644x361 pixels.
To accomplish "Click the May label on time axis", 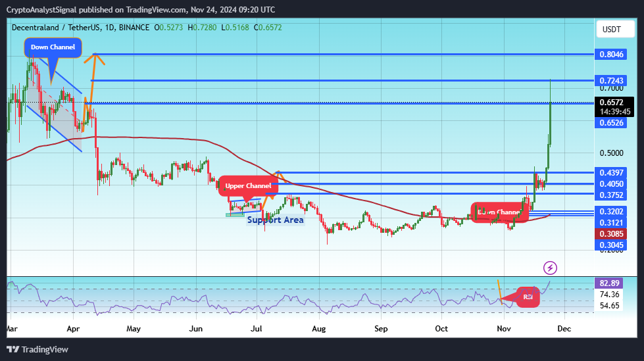I will point(134,329).
